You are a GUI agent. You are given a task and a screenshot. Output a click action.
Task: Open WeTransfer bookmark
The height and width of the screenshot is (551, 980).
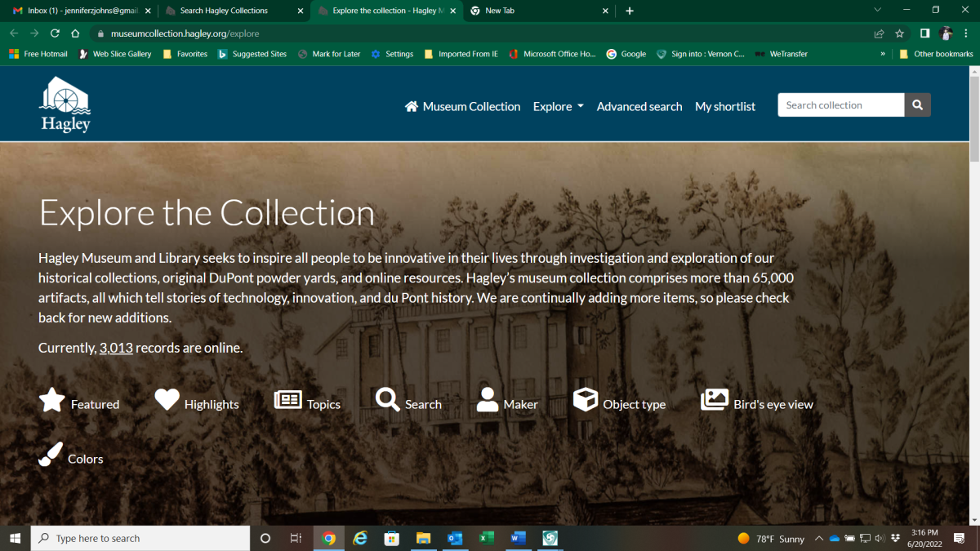(x=782, y=54)
